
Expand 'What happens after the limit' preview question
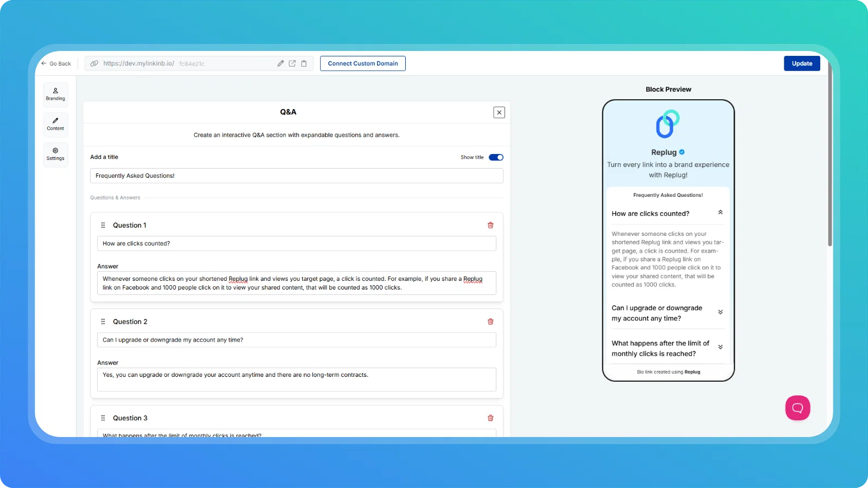pyautogui.click(x=720, y=347)
